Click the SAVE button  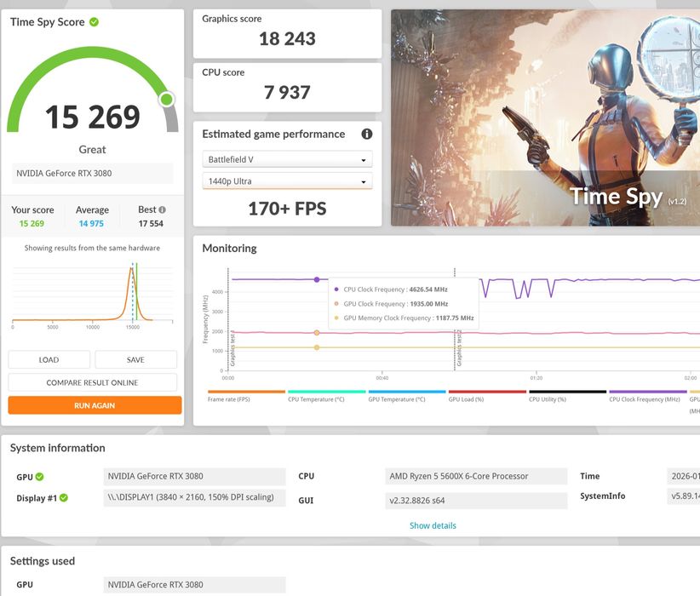coord(135,359)
